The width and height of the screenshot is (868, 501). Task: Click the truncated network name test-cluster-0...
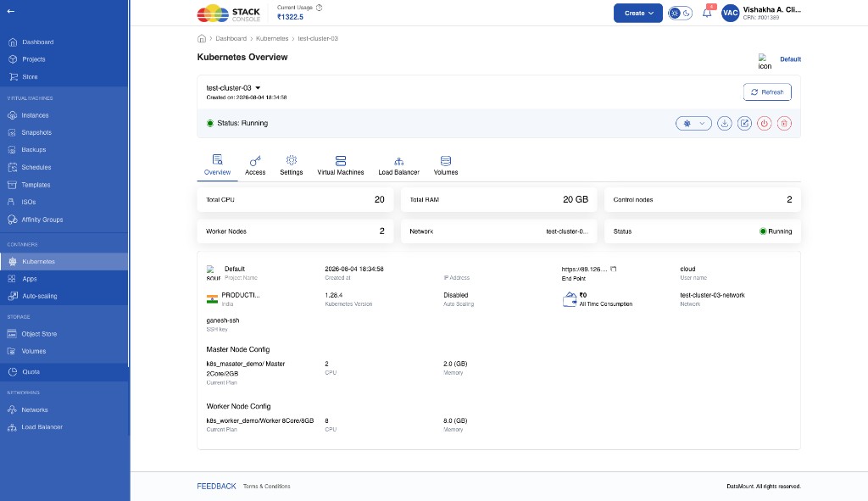567,231
